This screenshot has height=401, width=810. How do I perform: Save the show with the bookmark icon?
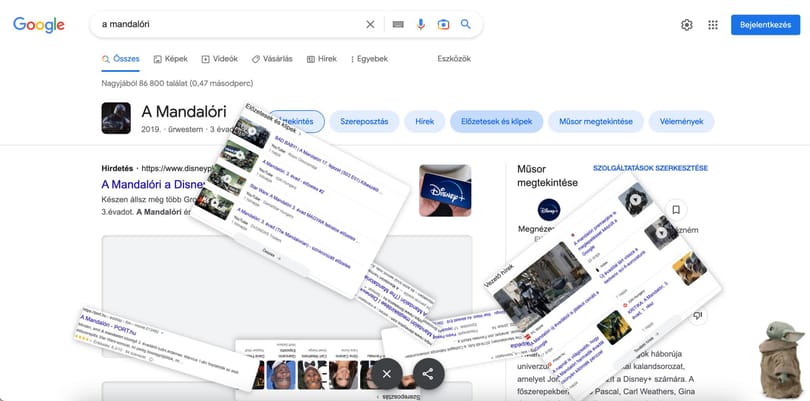tap(676, 210)
